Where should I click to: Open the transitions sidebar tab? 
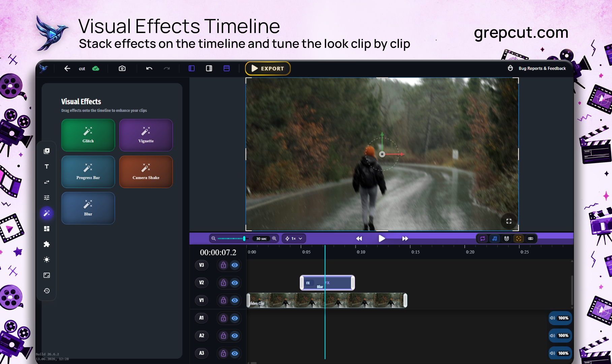point(47,182)
